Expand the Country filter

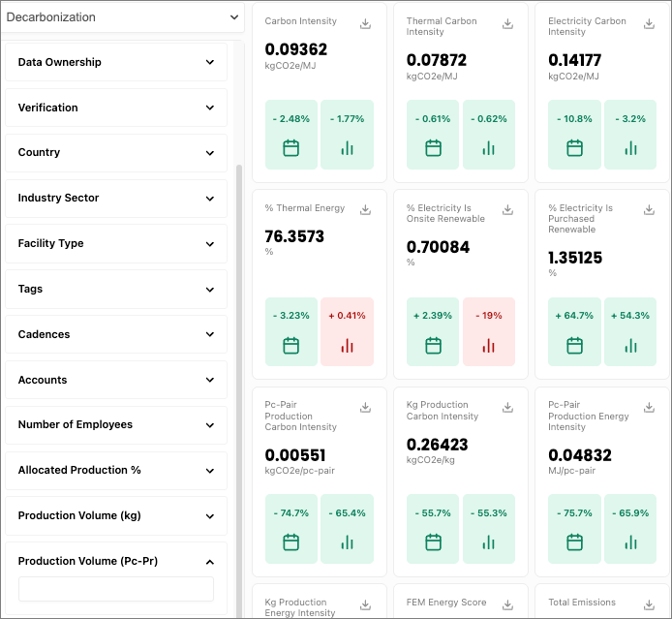(x=116, y=153)
